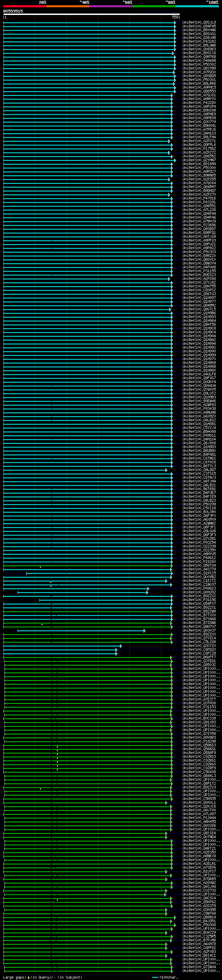Select the UniRef100_Q96553 entry
This screenshot has width=222, height=980.
199,91
